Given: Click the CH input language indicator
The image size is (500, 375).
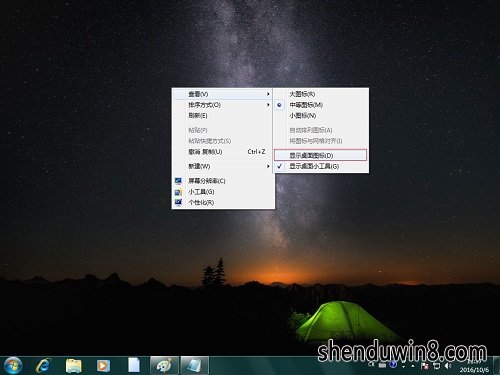Looking at the screenshot, I should tap(371, 365).
